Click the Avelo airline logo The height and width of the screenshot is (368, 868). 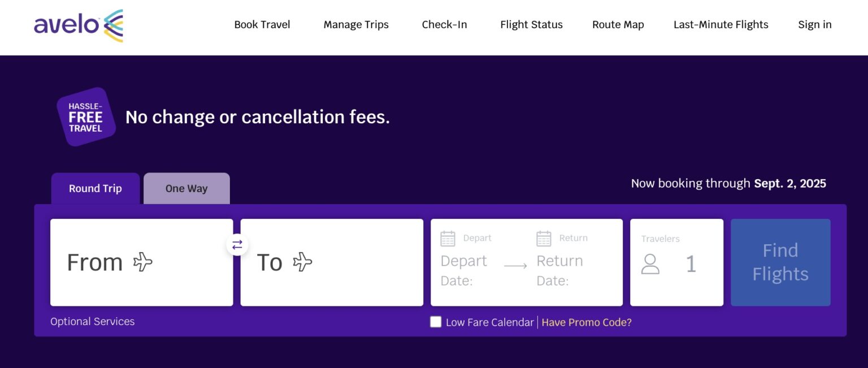(x=78, y=24)
